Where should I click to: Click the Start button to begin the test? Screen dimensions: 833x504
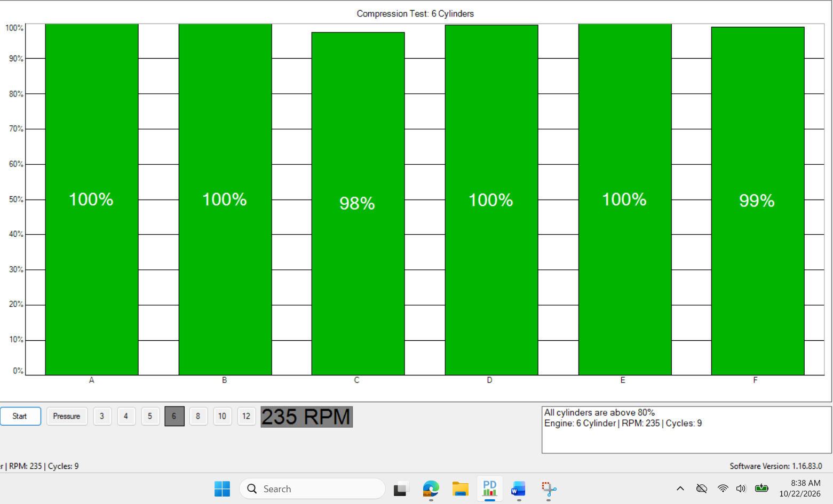(x=20, y=416)
